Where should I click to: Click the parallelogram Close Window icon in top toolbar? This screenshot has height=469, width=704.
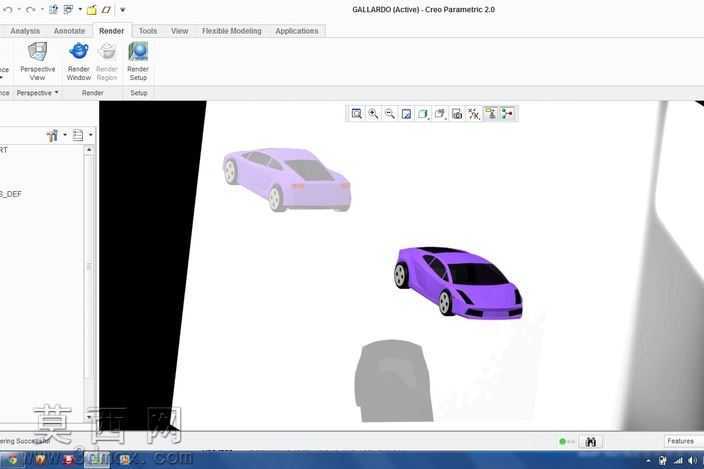106,9
